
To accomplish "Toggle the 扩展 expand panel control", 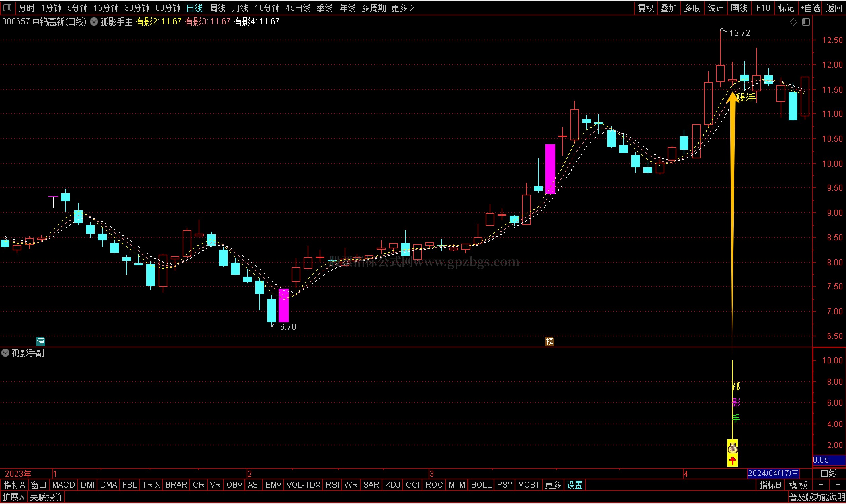I will point(13,498).
